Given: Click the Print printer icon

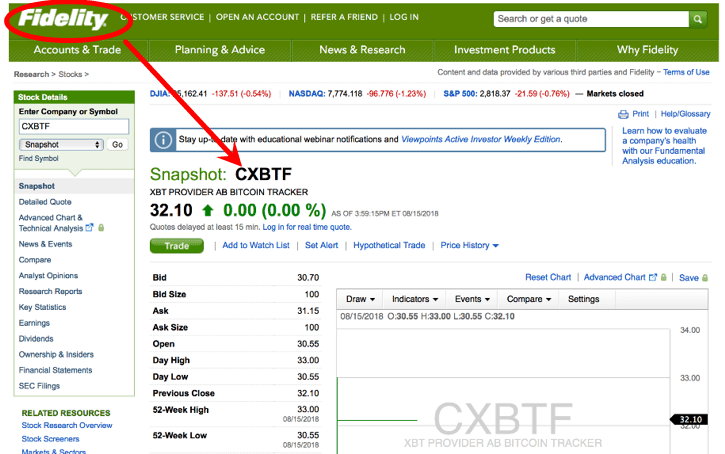Looking at the screenshot, I should (623, 114).
